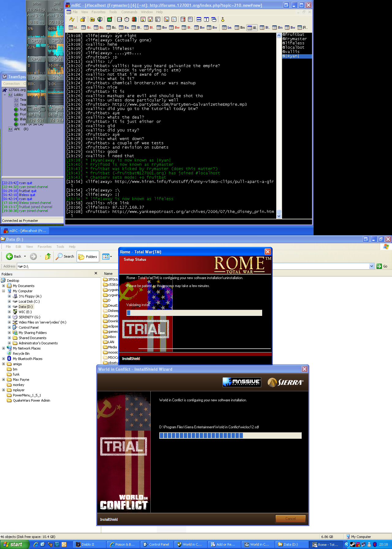
Task: Click the mIRC About icon
Action: (x=223, y=19)
